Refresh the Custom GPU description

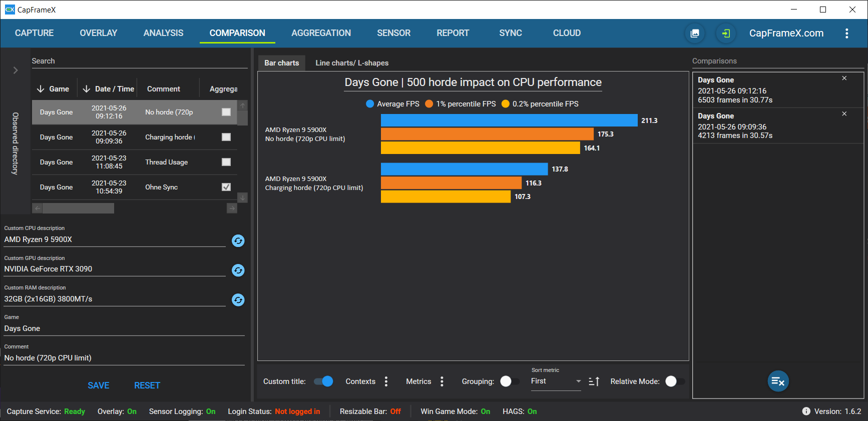click(238, 270)
